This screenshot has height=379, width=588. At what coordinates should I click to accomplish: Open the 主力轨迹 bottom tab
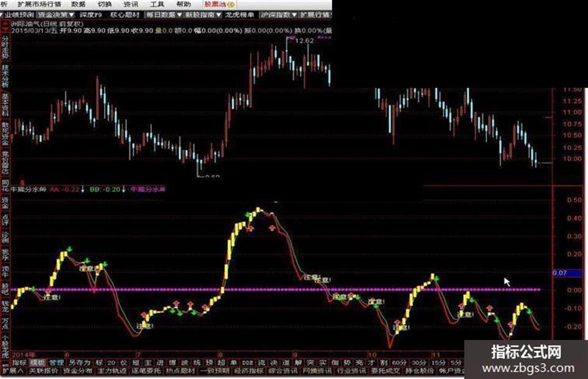click(x=112, y=371)
